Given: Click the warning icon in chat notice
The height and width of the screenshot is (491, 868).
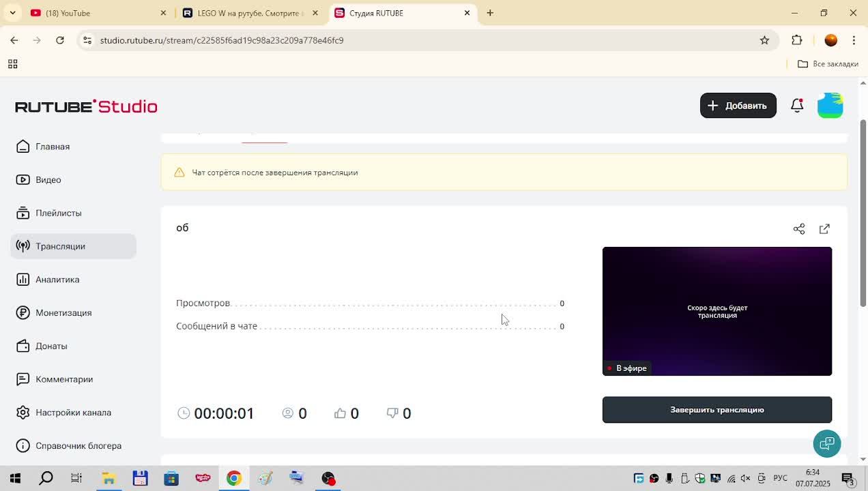Looking at the screenshot, I should click(179, 173).
